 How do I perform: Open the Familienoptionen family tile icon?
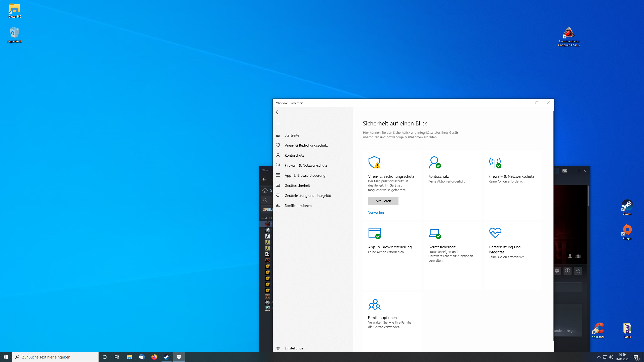(374, 304)
